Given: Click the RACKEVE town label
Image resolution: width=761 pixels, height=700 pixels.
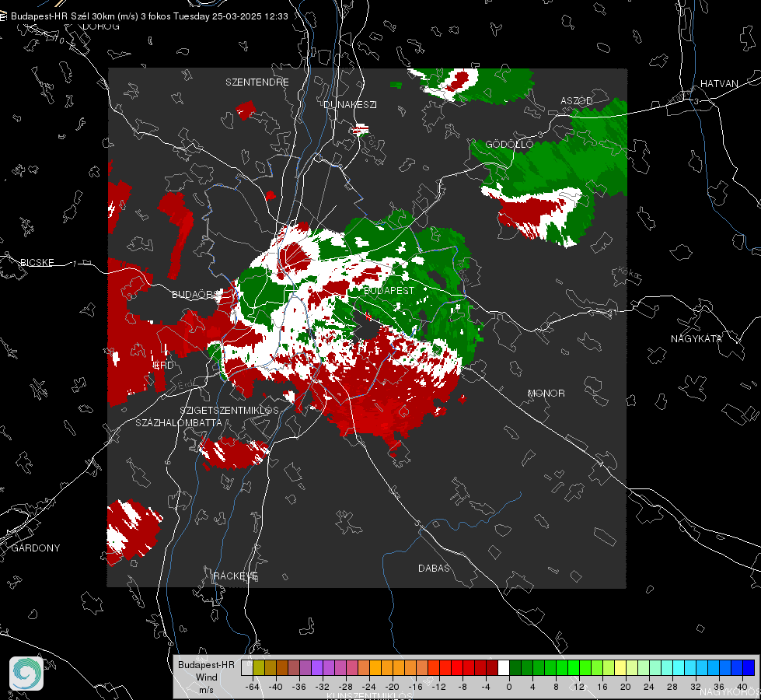Looking at the screenshot, I should pos(236,576).
